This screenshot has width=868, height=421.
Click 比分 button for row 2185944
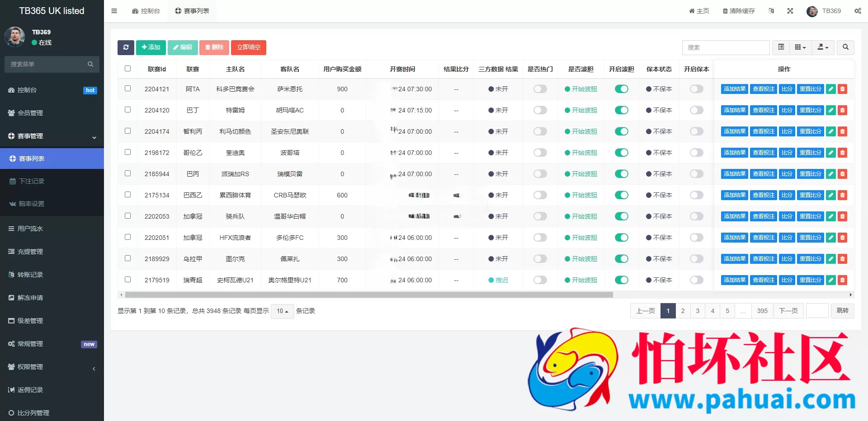[787, 174]
